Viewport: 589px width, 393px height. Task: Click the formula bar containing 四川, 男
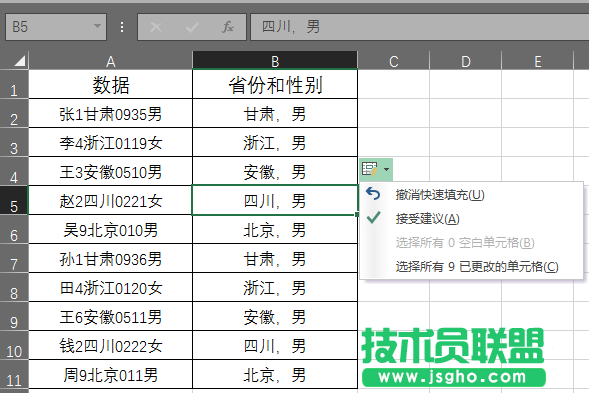tap(420, 27)
